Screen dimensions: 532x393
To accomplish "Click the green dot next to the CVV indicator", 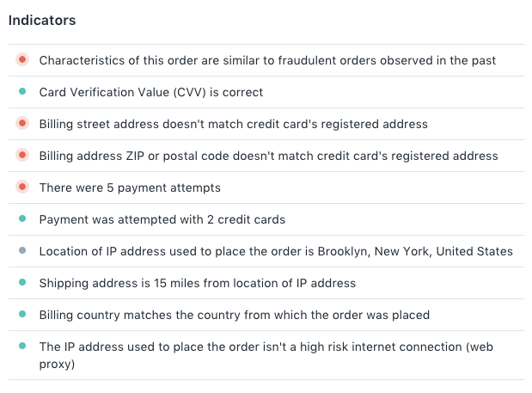I will tap(22, 92).
